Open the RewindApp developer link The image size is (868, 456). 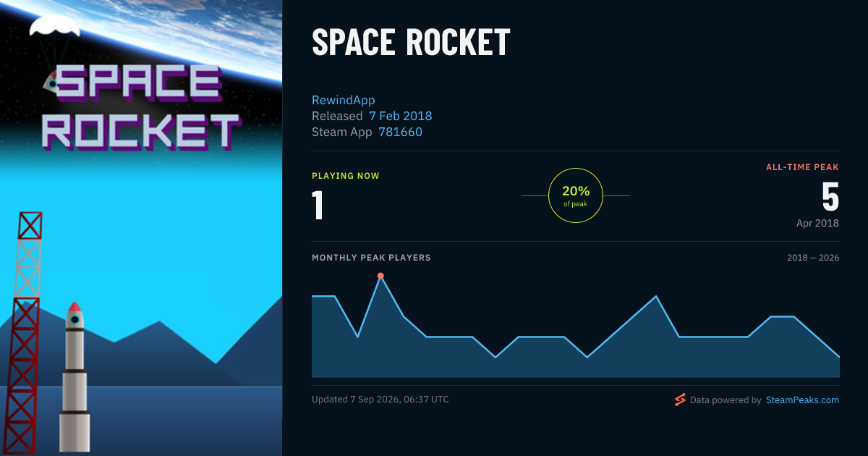[344, 100]
